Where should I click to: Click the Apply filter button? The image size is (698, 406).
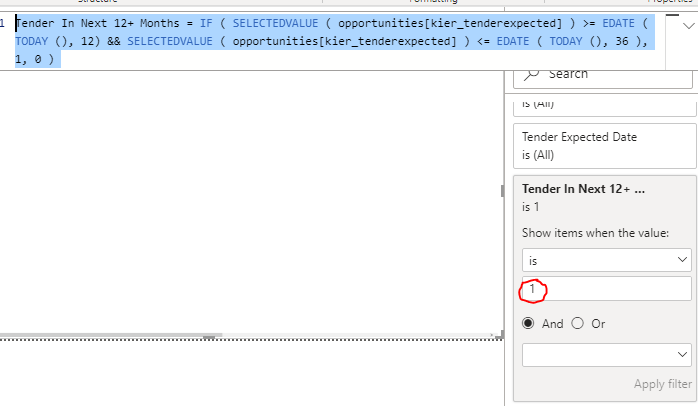point(662,384)
